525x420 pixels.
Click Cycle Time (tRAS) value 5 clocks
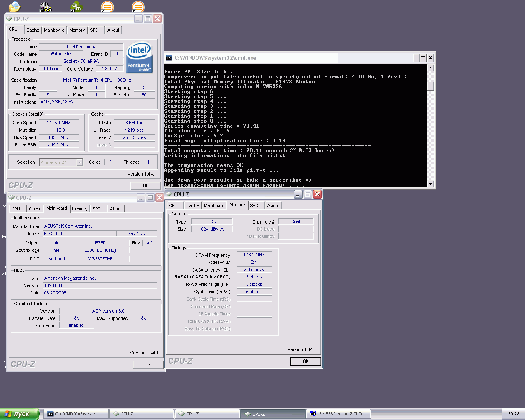point(254,292)
